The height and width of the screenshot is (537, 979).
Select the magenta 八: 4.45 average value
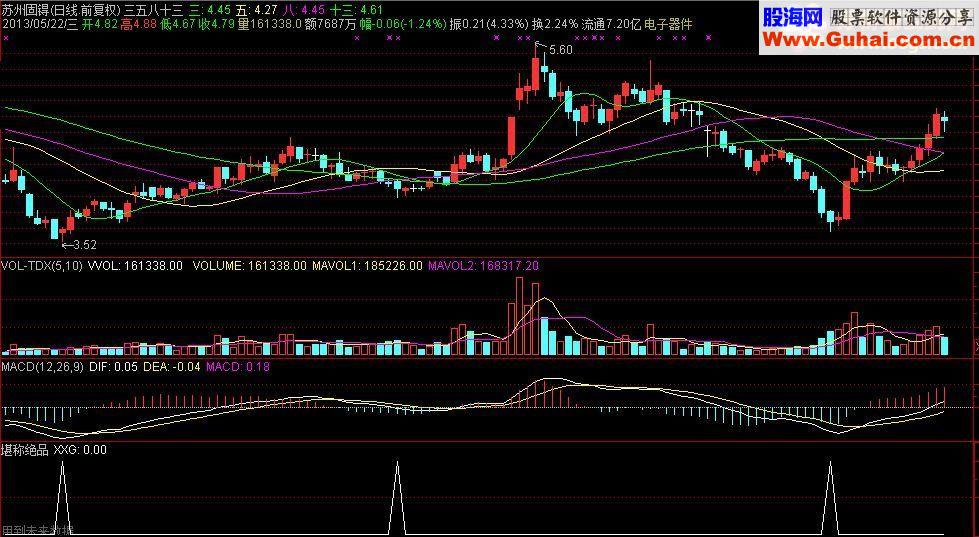pyautogui.click(x=303, y=10)
